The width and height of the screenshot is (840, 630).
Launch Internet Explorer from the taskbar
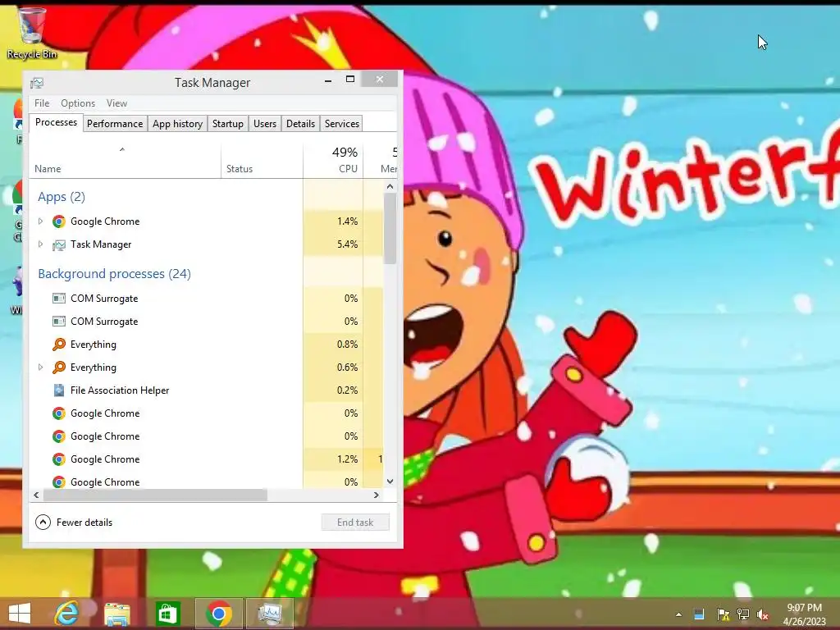[67, 614]
